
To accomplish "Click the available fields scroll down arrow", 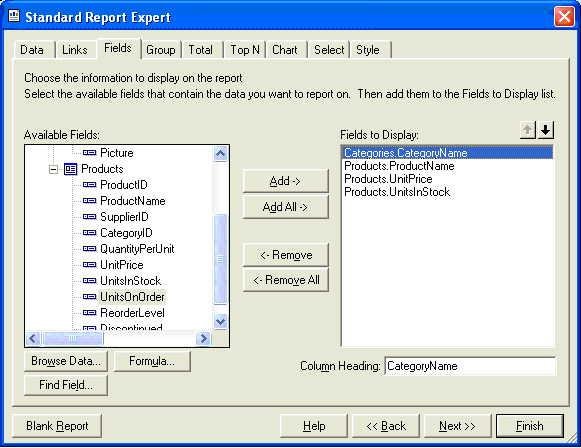I will click(x=220, y=321).
